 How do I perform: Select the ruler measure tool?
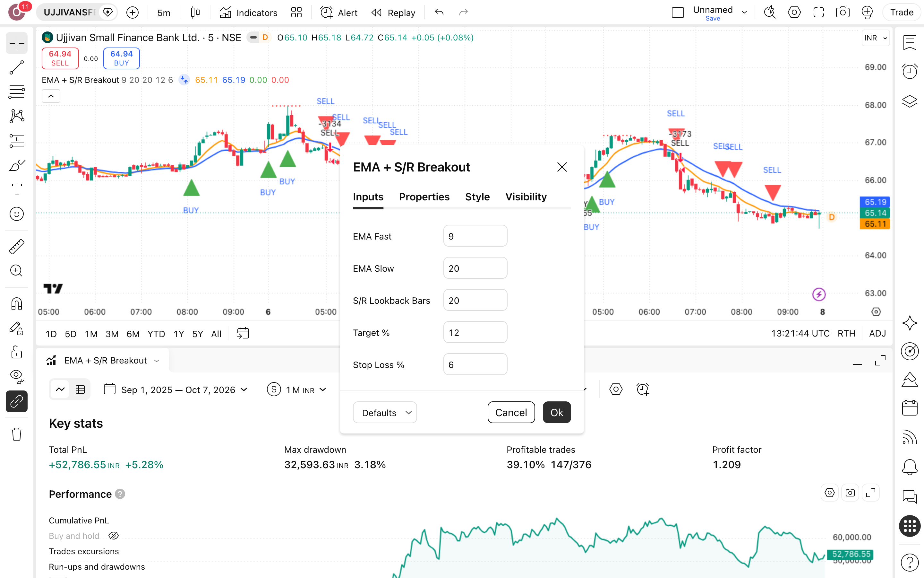click(16, 246)
